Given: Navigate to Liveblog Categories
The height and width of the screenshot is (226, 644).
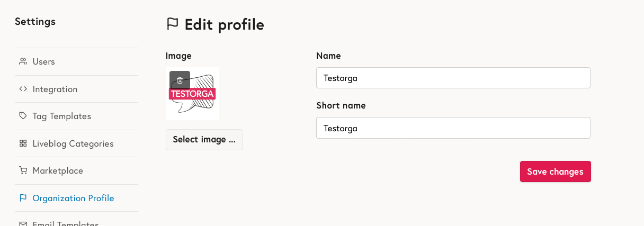Looking at the screenshot, I should coord(73,143).
